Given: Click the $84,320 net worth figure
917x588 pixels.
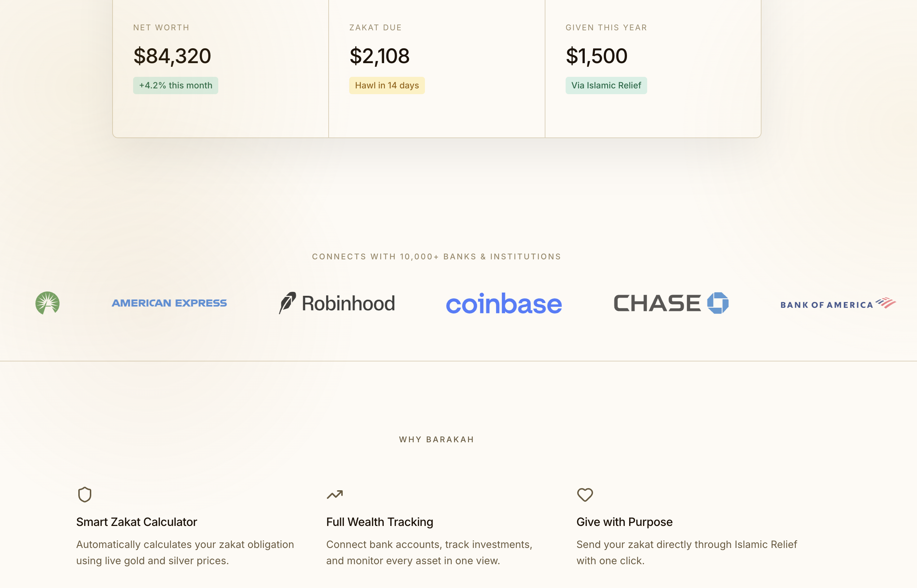Looking at the screenshot, I should tap(172, 56).
